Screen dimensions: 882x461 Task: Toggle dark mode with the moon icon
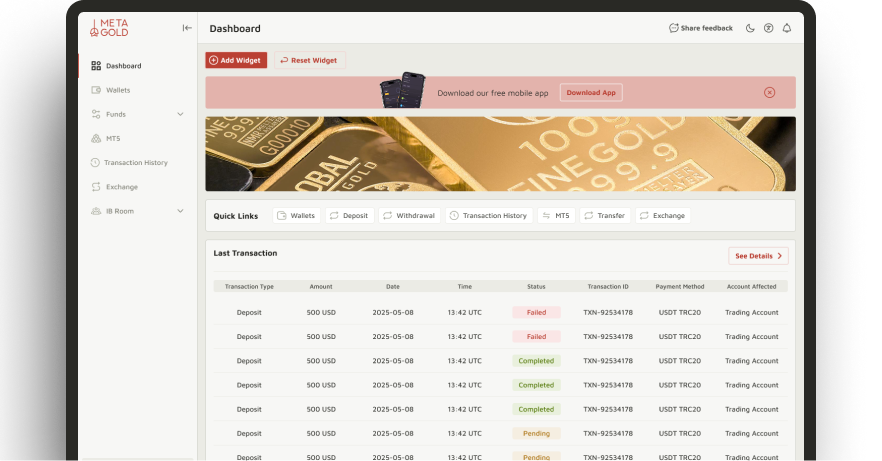coord(751,28)
